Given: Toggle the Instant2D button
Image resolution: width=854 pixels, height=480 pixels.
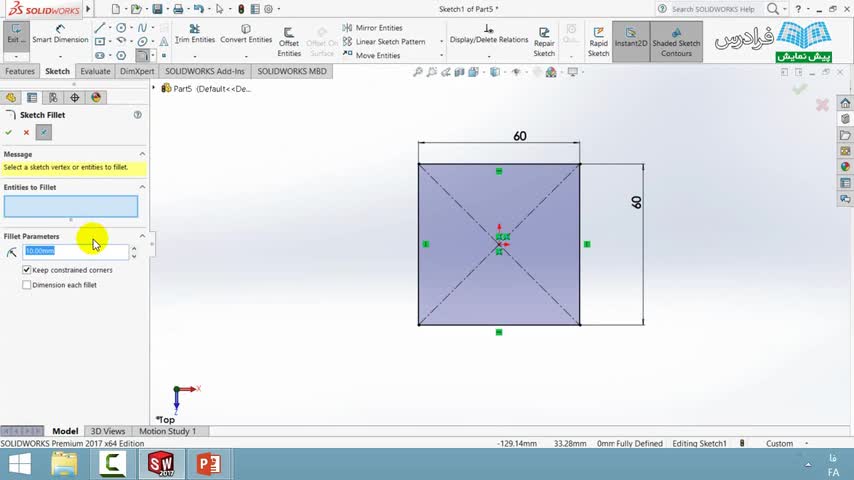Looking at the screenshot, I should click(631, 41).
